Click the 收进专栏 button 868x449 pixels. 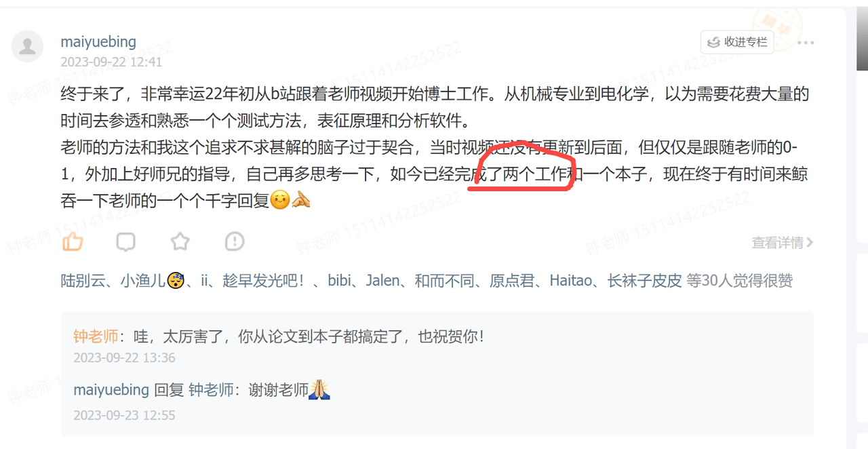pos(737,42)
